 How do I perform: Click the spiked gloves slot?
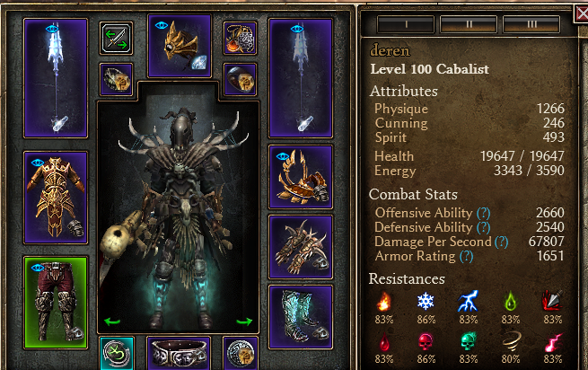click(301, 247)
